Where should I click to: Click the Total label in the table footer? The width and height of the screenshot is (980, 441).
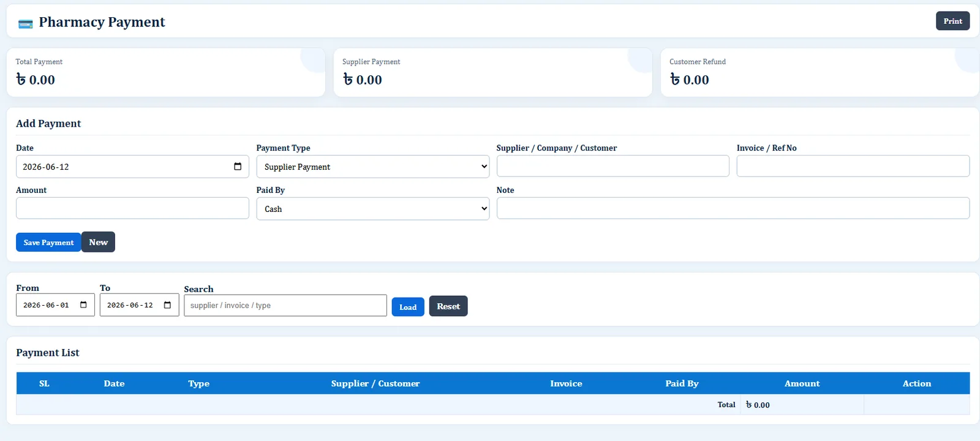pyautogui.click(x=726, y=405)
